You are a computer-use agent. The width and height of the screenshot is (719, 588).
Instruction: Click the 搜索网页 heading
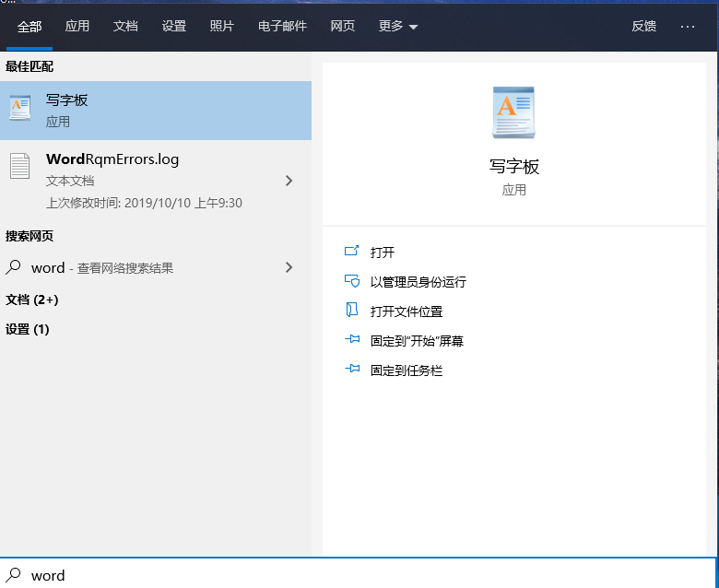click(29, 236)
